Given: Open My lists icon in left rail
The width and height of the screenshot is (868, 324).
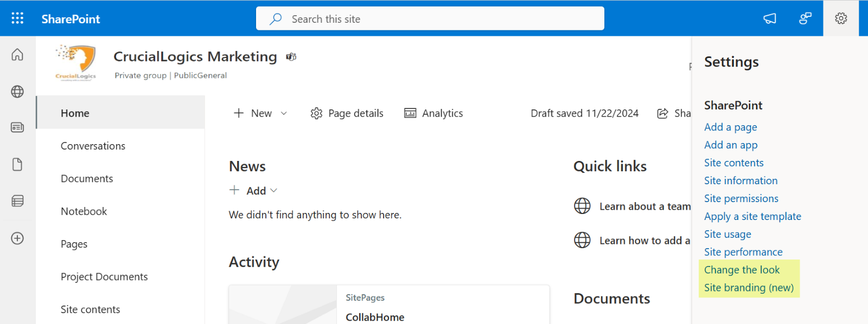Looking at the screenshot, I should point(17,201).
